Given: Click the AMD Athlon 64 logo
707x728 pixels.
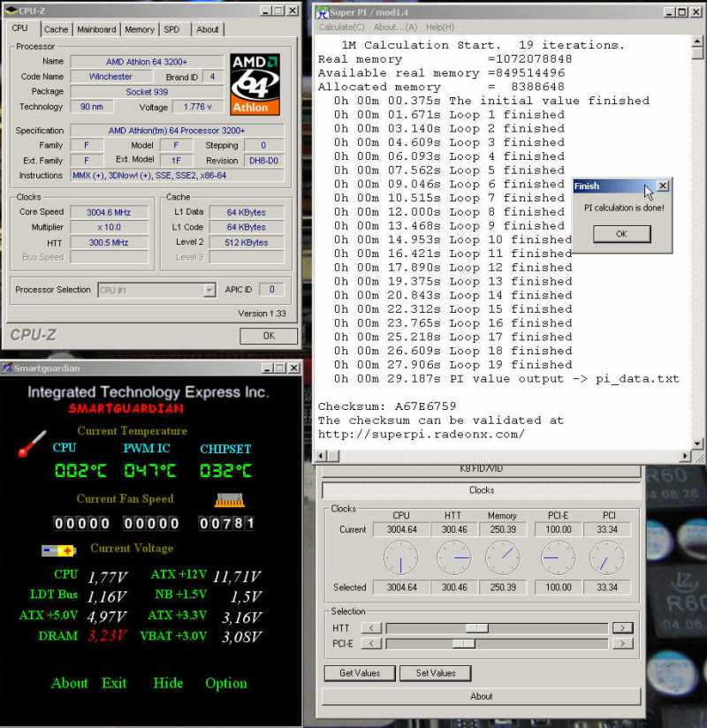Looking at the screenshot, I should point(255,84).
